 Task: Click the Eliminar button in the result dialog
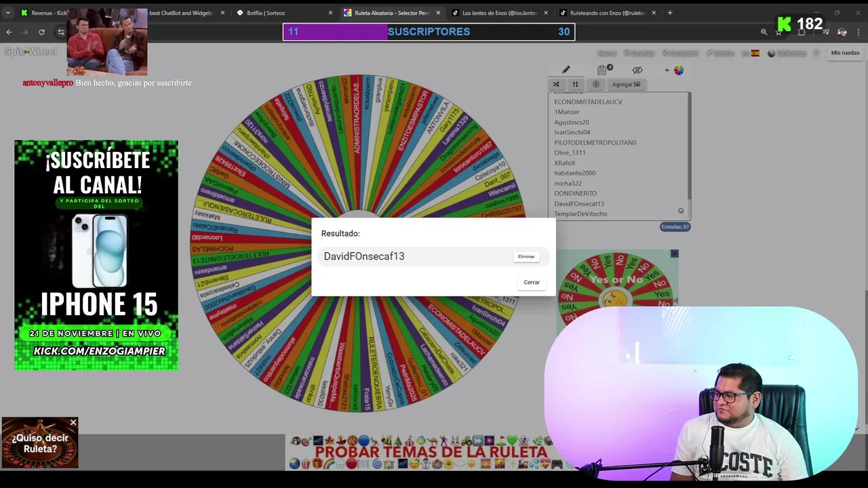tap(526, 256)
